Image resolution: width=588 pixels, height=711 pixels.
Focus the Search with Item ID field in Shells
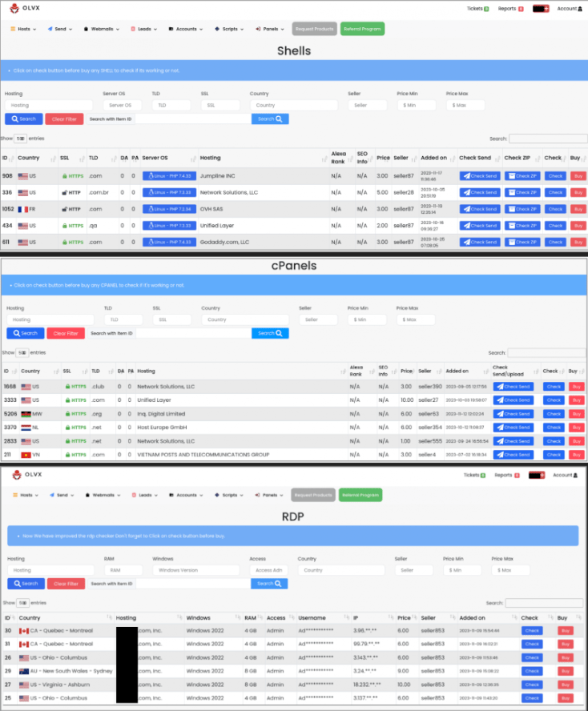pos(191,119)
